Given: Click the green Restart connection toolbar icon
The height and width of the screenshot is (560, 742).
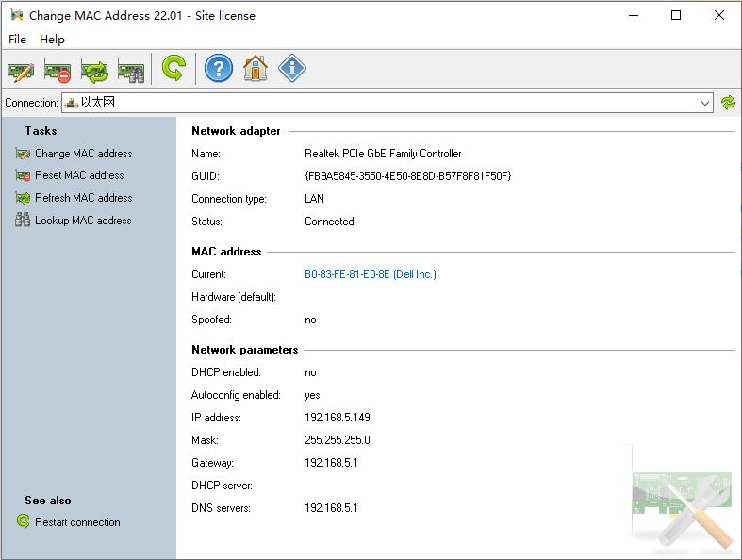Looking at the screenshot, I should point(173,69).
